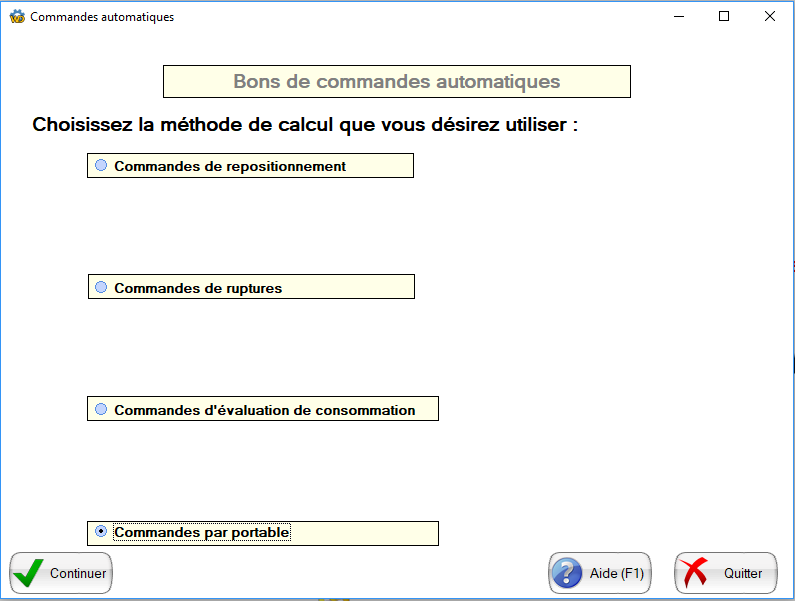The width and height of the screenshot is (795, 601).
Task: Click the application icon in the title bar
Action: point(16,17)
